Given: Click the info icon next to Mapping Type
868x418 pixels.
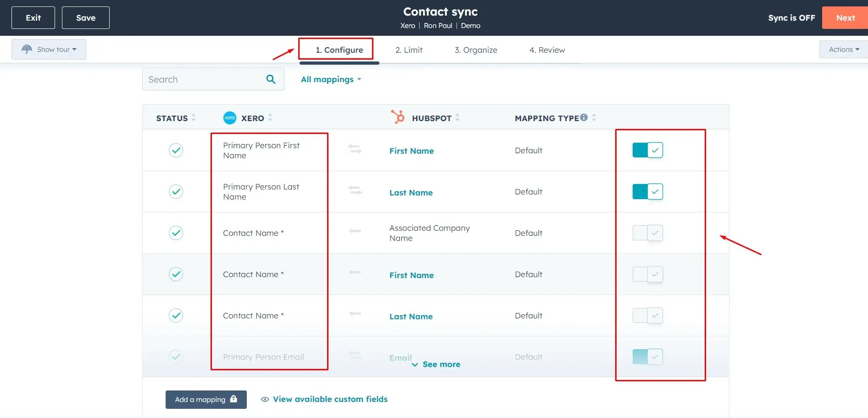Looking at the screenshot, I should tap(584, 117).
